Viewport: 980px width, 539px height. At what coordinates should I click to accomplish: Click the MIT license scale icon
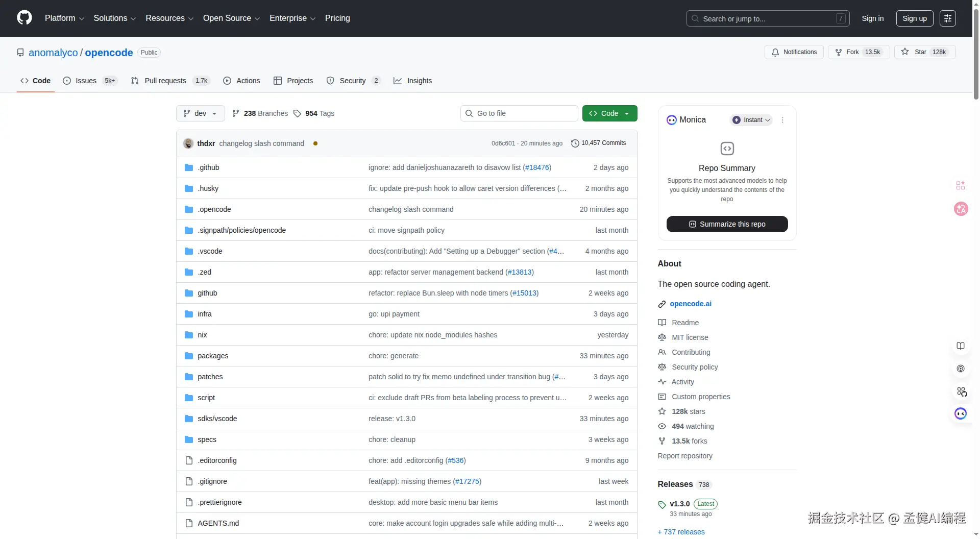point(662,337)
